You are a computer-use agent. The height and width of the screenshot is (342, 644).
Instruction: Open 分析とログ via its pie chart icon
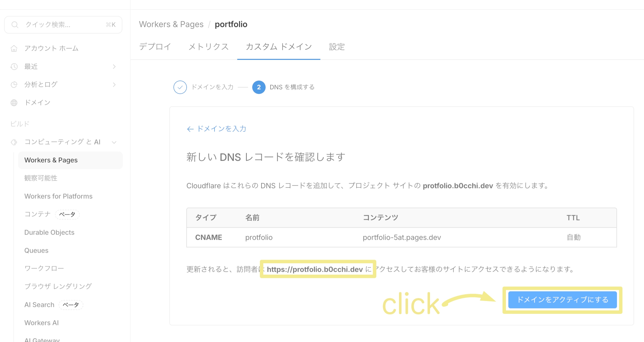(14, 84)
